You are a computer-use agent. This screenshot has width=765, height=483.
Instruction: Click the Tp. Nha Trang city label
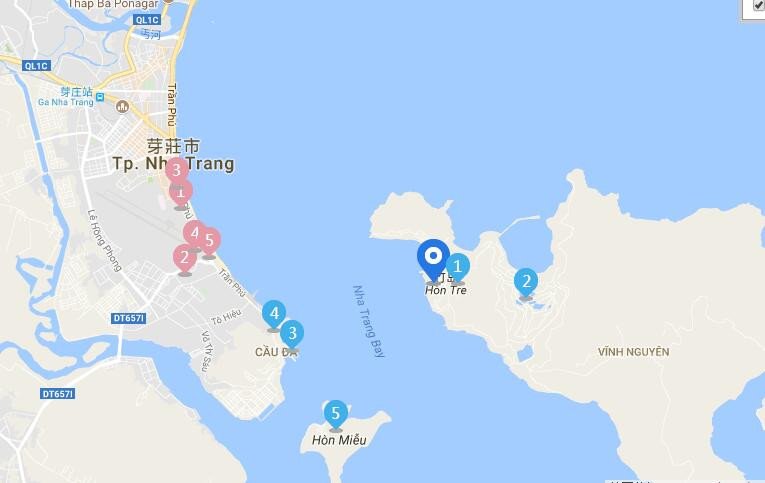point(173,163)
